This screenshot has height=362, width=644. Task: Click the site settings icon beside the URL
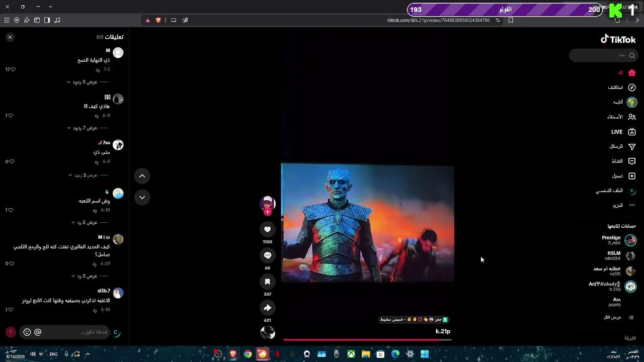498,20
